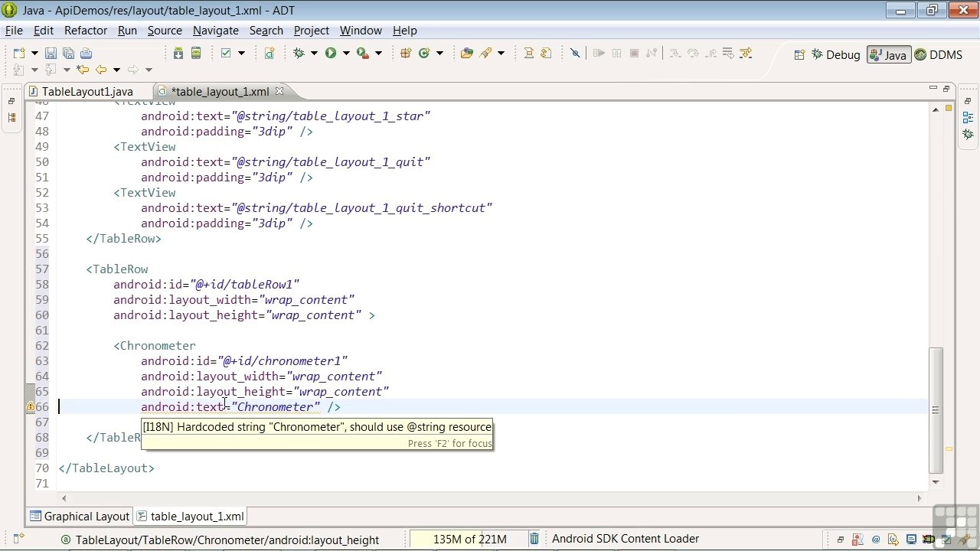Click the editor scroll up arrow

tap(936, 109)
